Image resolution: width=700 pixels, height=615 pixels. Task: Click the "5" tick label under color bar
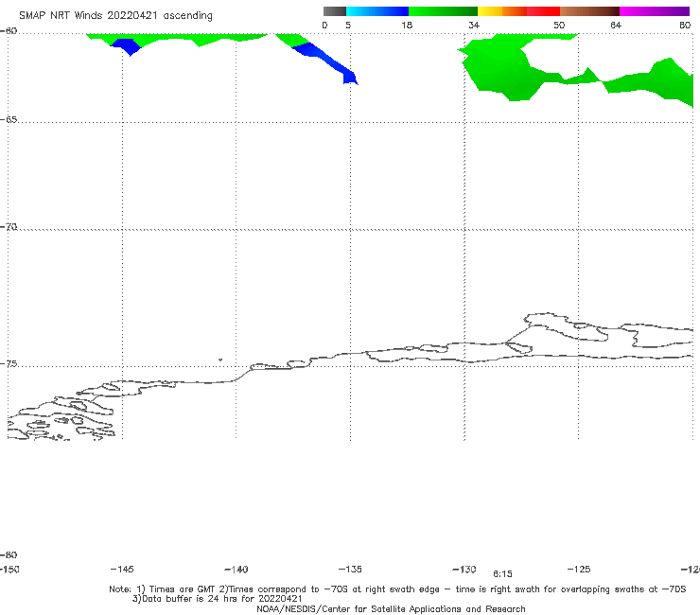pos(348,25)
